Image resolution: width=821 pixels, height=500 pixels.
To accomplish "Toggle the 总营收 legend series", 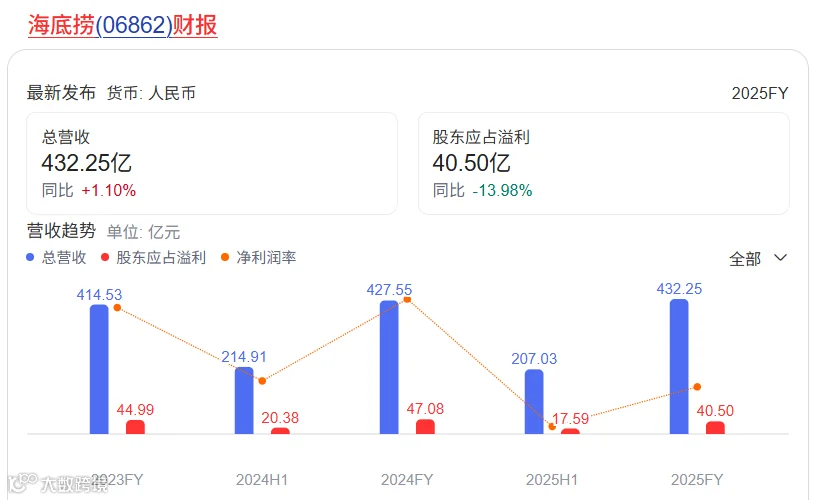I will 56,258.
